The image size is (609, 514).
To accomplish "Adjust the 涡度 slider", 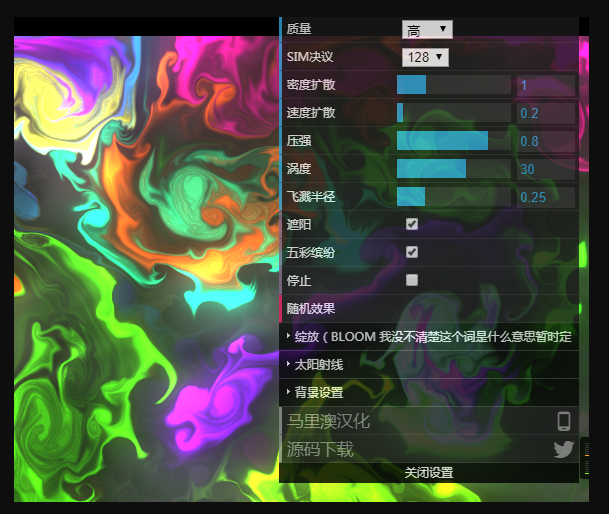I will (x=454, y=169).
